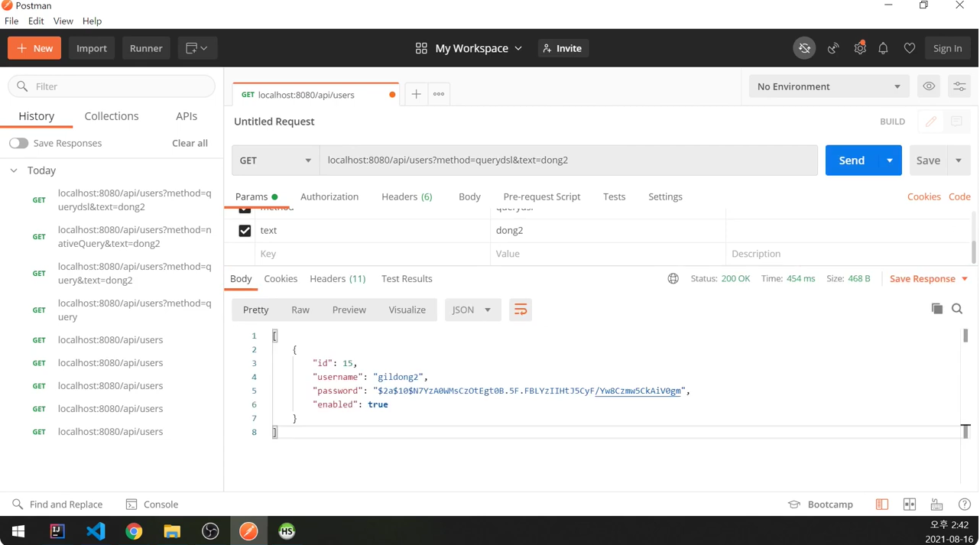Screen dimensions: 980x545
Task: Click the Invite button
Action: point(563,48)
